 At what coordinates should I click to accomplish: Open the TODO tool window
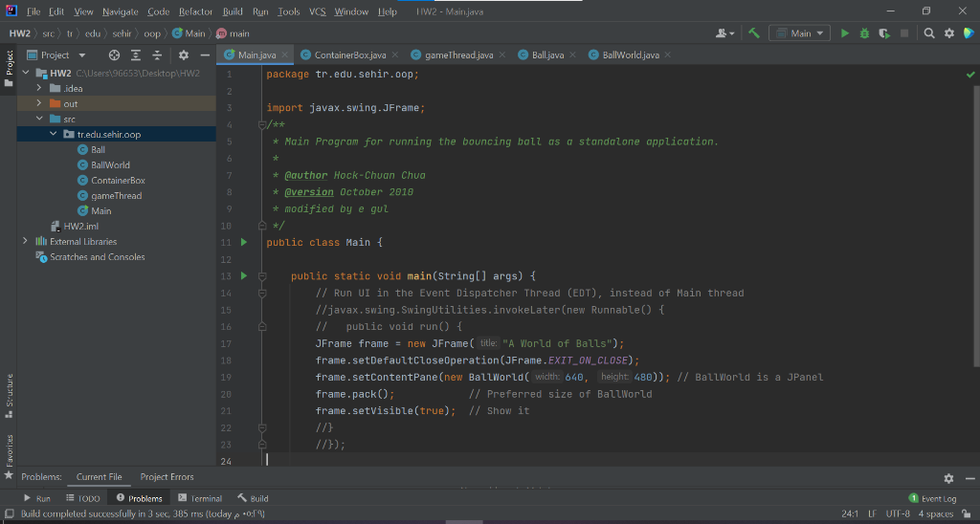(x=82, y=498)
